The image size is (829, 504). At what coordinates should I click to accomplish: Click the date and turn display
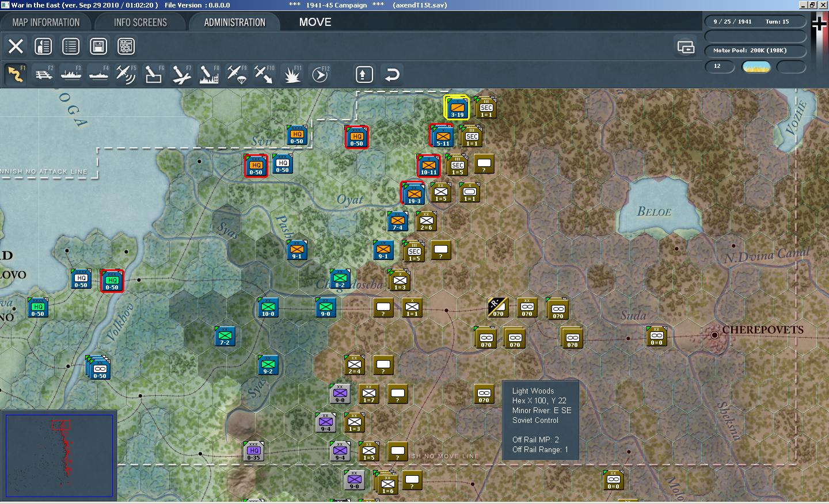(755, 22)
